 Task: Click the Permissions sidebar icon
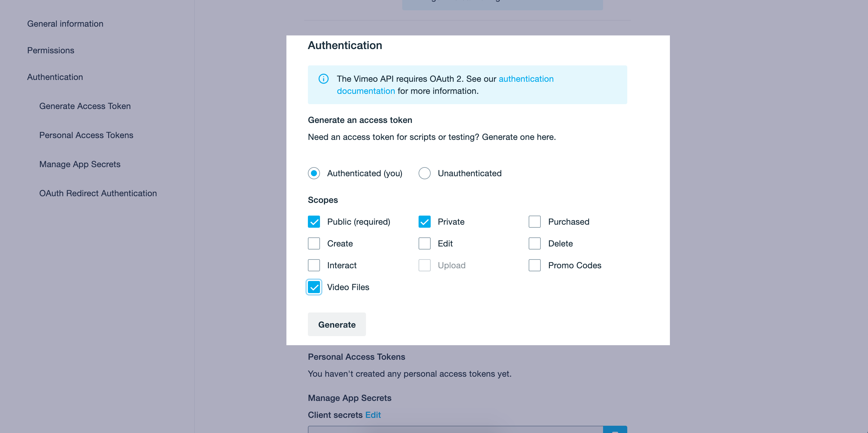tap(51, 50)
